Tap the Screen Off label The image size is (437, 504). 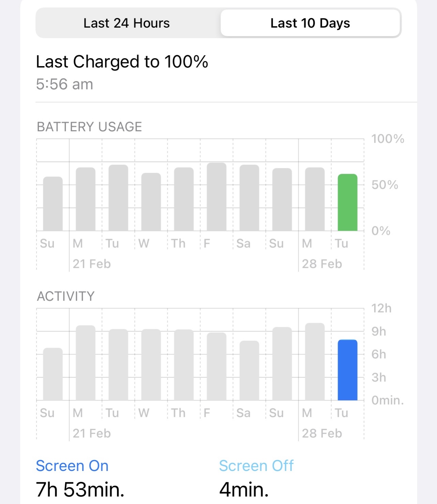tap(256, 466)
